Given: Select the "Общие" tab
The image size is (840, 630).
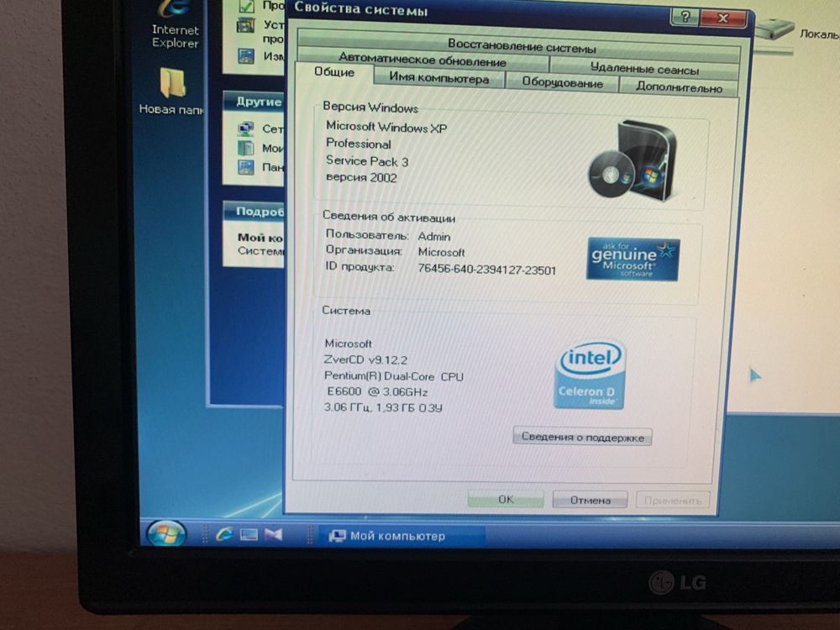Looking at the screenshot, I should point(334,71).
